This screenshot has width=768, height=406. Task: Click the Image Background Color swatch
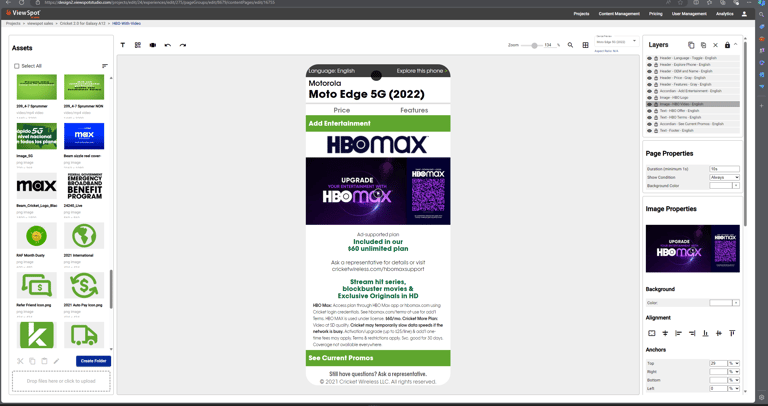(721, 303)
